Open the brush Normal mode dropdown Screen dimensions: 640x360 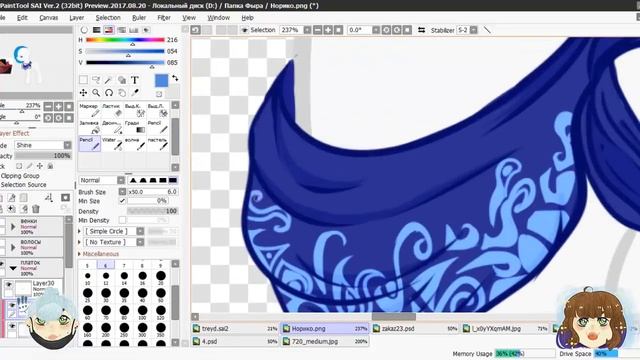102,180
